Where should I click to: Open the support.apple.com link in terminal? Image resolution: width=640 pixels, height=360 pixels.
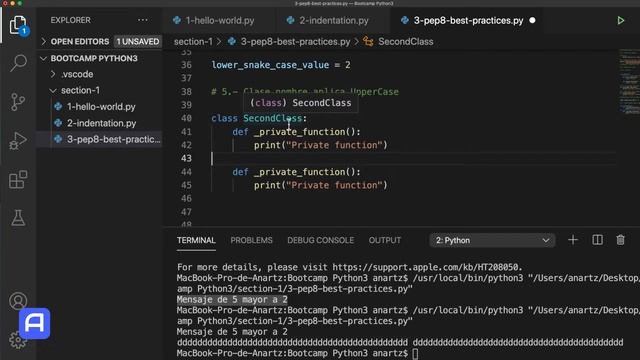click(427, 267)
